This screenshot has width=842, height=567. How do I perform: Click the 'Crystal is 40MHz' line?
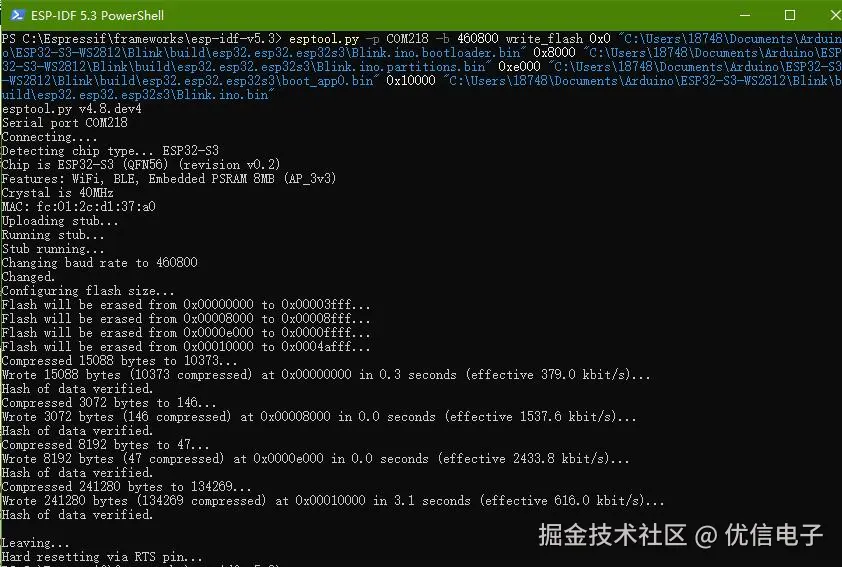coord(57,193)
